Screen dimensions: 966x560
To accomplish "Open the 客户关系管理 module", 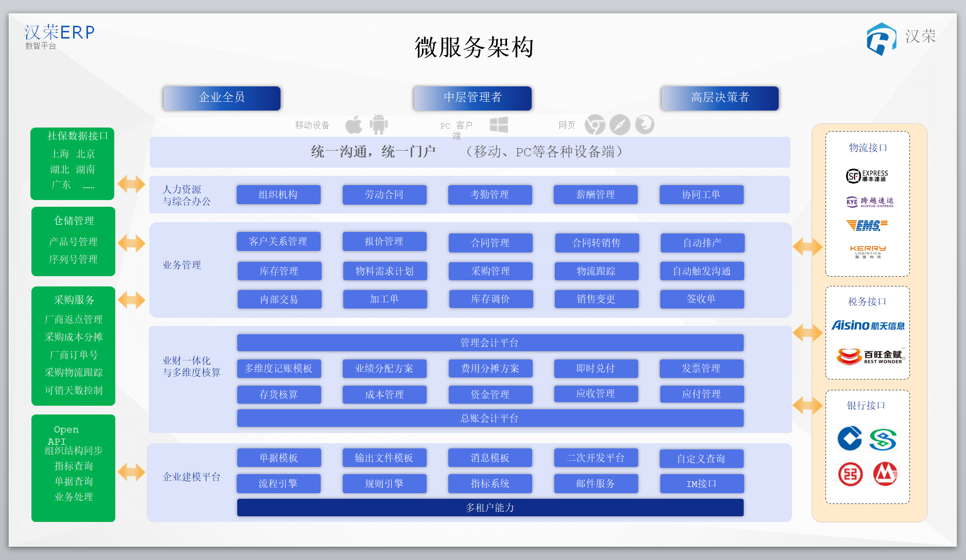I will coord(278,242).
